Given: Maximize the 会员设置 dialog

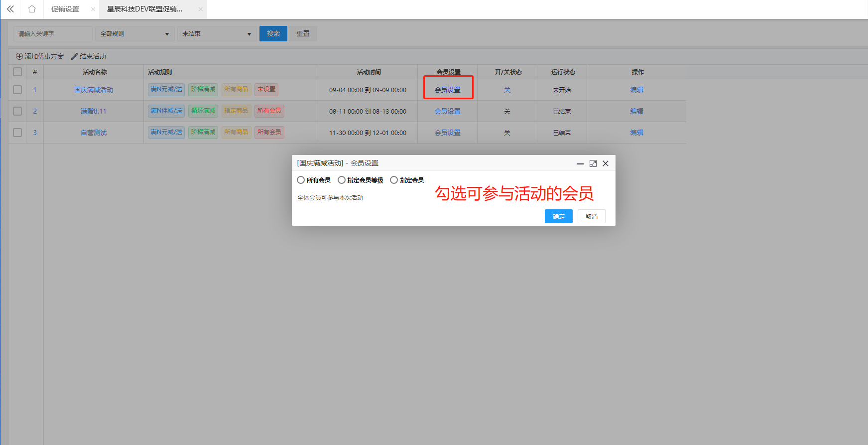Looking at the screenshot, I should (x=593, y=163).
